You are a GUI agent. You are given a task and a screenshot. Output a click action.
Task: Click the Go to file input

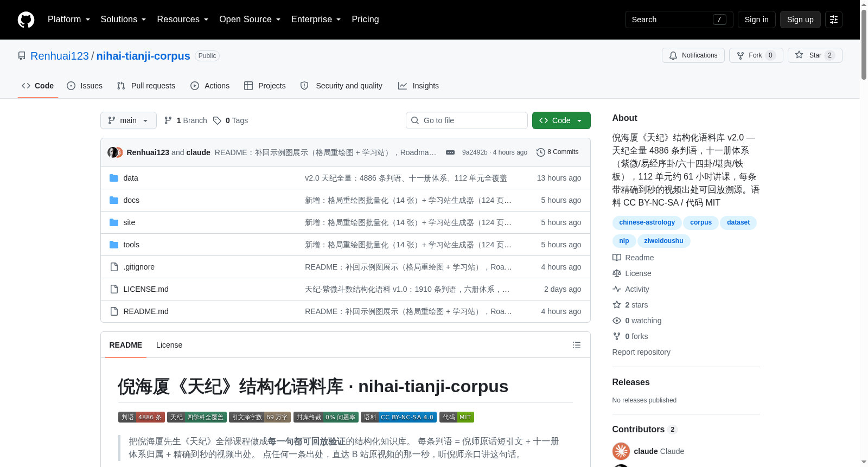coord(467,120)
